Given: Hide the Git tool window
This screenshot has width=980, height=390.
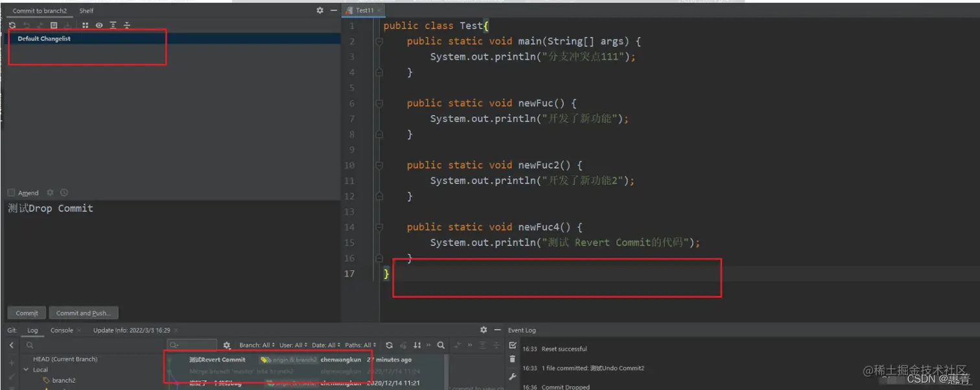Looking at the screenshot, I should pyautogui.click(x=497, y=330).
